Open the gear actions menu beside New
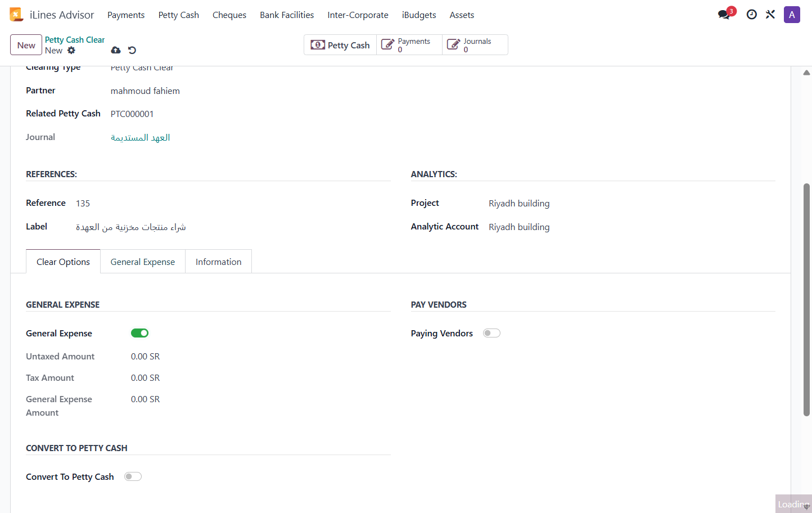812x513 pixels. (71, 50)
